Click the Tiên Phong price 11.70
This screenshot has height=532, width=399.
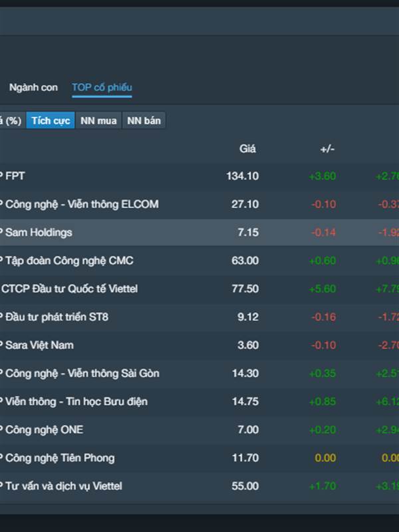(x=245, y=458)
